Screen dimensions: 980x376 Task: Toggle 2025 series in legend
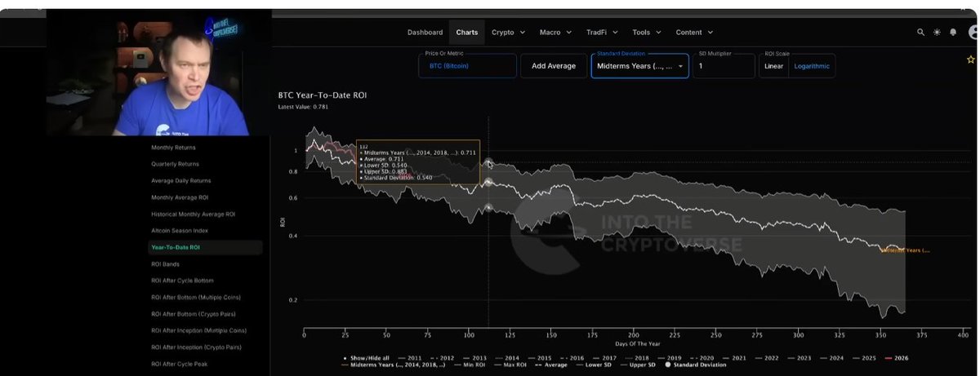[863, 358]
